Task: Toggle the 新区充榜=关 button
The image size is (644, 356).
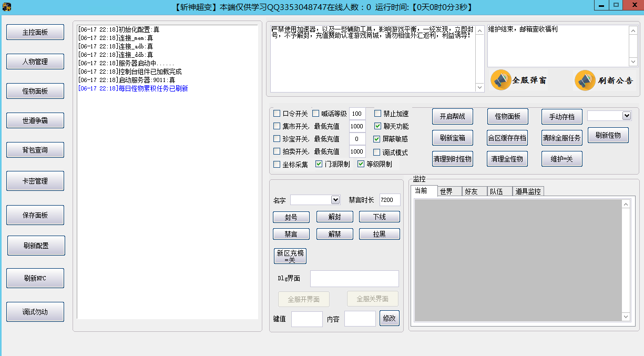Action: tap(290, 256)
